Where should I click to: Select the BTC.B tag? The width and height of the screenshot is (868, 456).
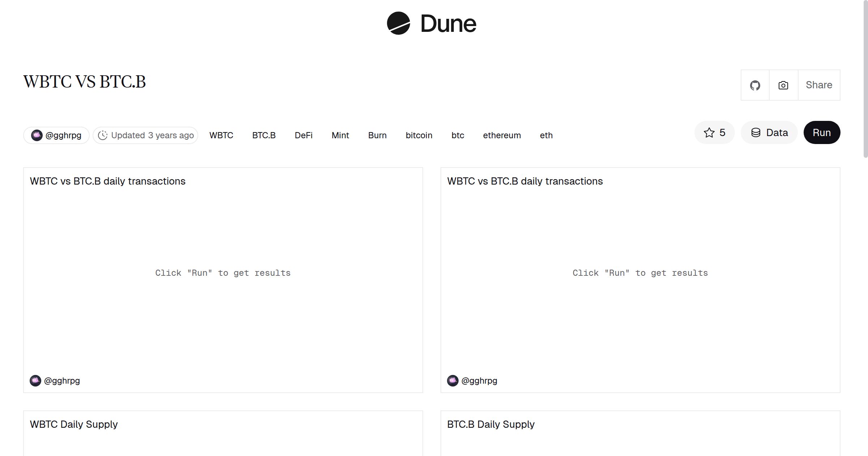pyautogui.click(x=264, y=135)
